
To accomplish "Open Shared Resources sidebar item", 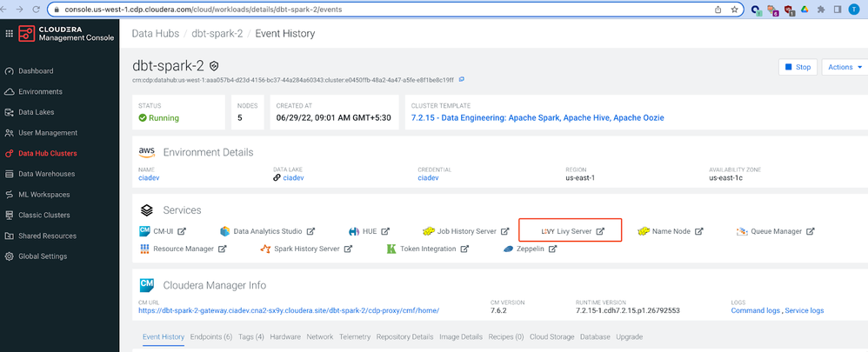I will (x=47, y=236).
